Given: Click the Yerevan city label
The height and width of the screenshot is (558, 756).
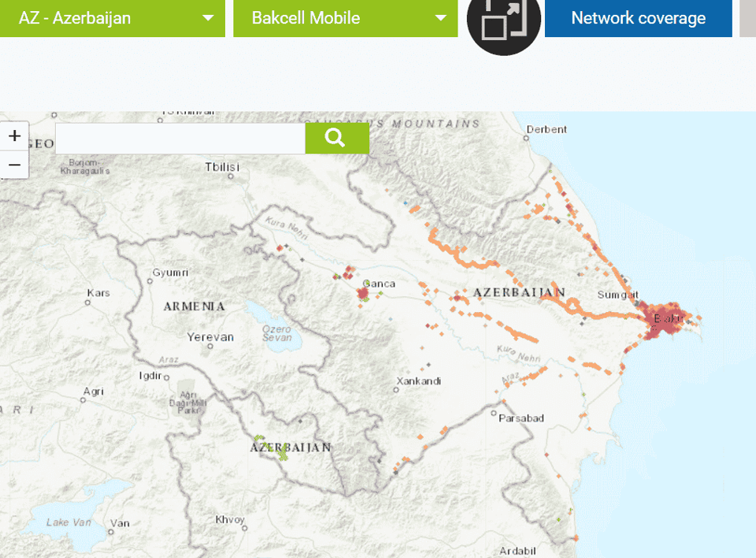Looking at the screenshot, I should [x=211, y=337].
